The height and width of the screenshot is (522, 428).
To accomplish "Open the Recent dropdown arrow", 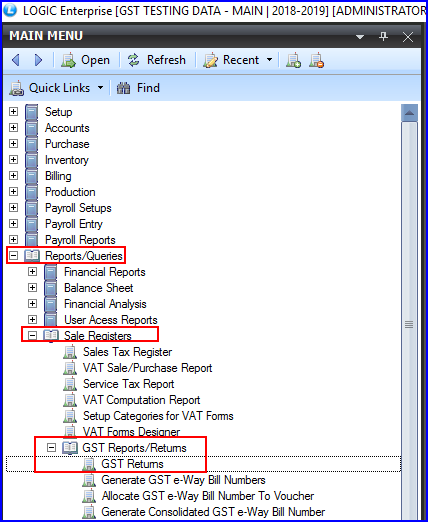I will coord(269,60).
